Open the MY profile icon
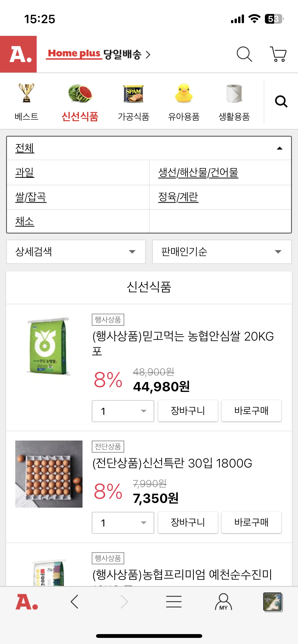This screenshot has height=644, width=298. 223,602
